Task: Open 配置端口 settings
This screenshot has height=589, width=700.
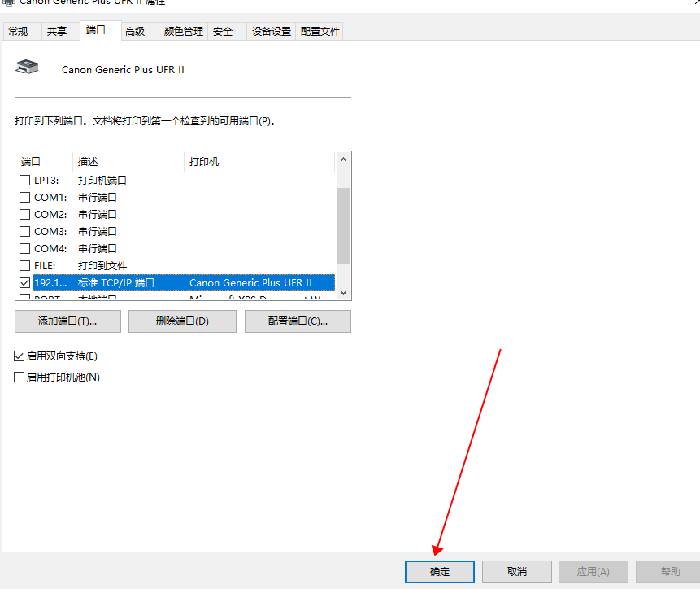Action: click(298, 321)
